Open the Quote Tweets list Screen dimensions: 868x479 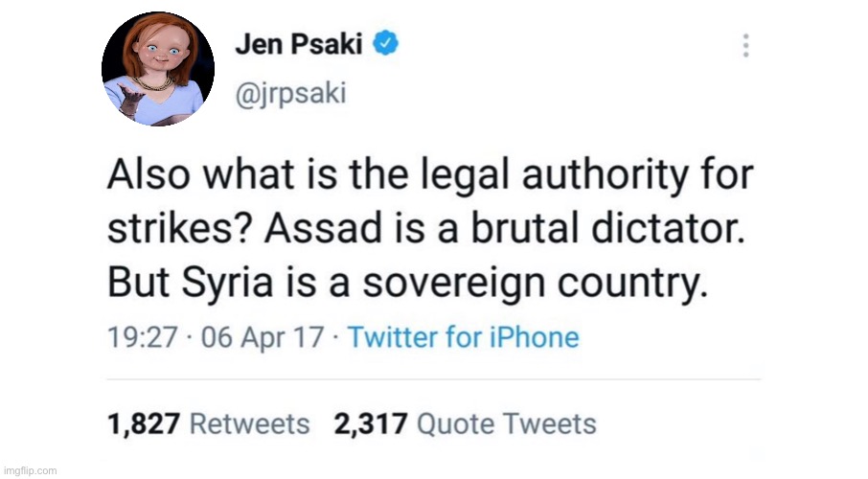(508, 423)
